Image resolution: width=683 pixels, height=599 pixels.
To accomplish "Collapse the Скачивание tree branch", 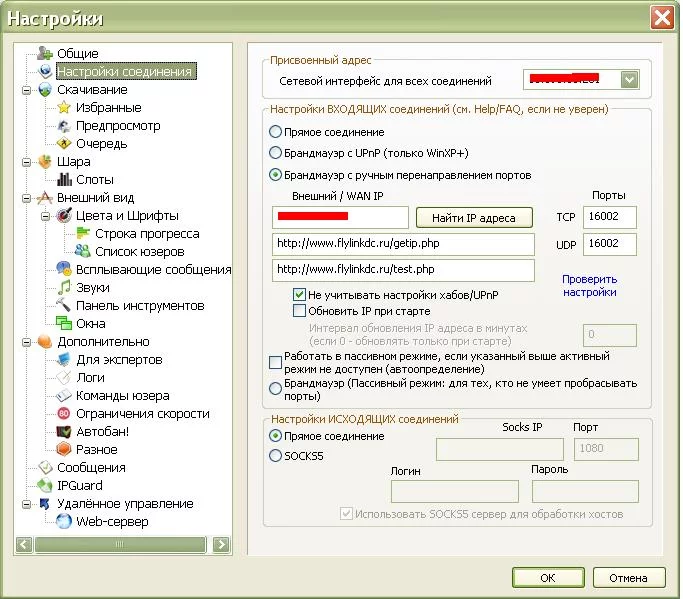I will 27,90.
